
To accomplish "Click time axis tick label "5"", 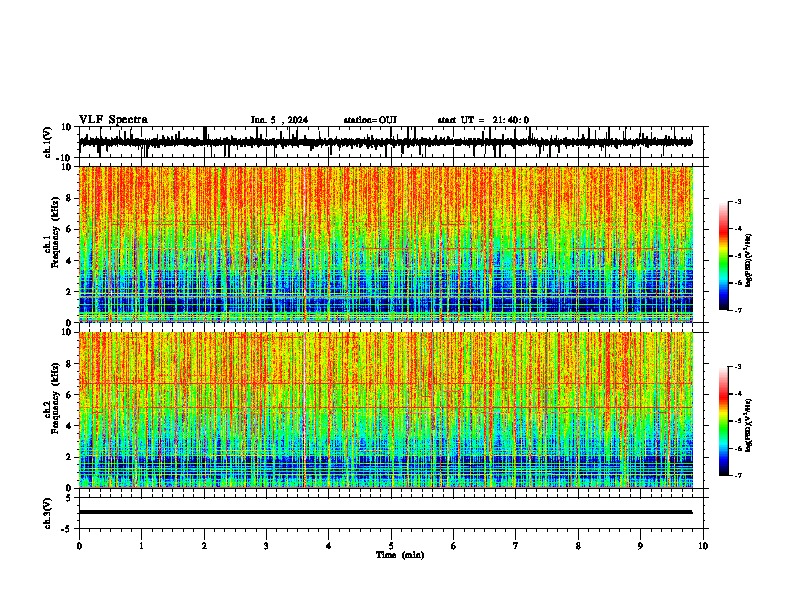I will click(391, 546).
